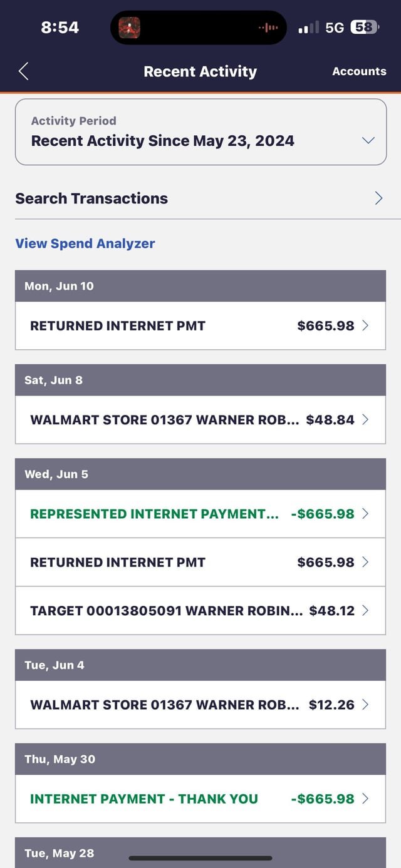The image size is (401, 868).
Task: Tap the Activity Period dropdown chevron
Action: (x=368, y=140)
